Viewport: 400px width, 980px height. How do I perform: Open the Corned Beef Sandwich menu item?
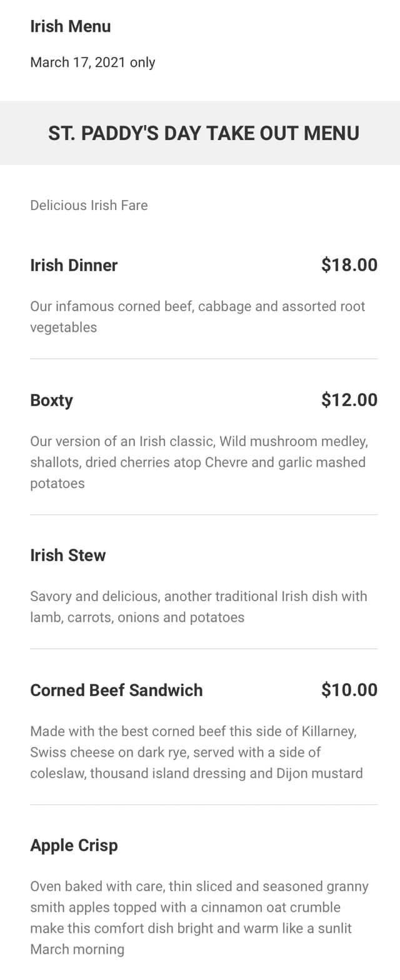116,690
